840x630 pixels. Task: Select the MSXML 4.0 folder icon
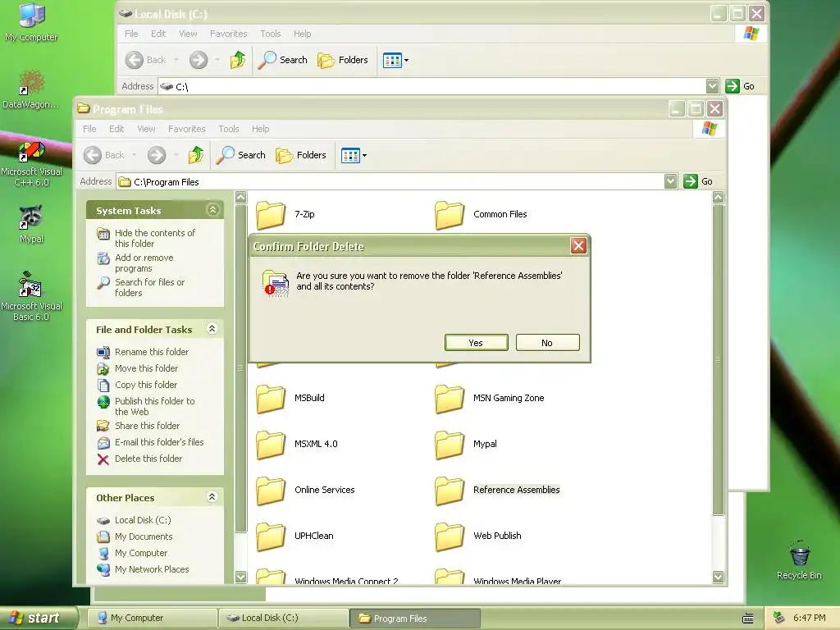pyautogui.click(x=271, y=445)
